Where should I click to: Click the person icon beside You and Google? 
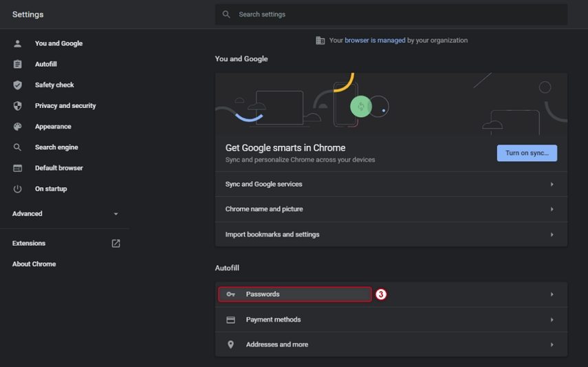(x=17, y=43)
